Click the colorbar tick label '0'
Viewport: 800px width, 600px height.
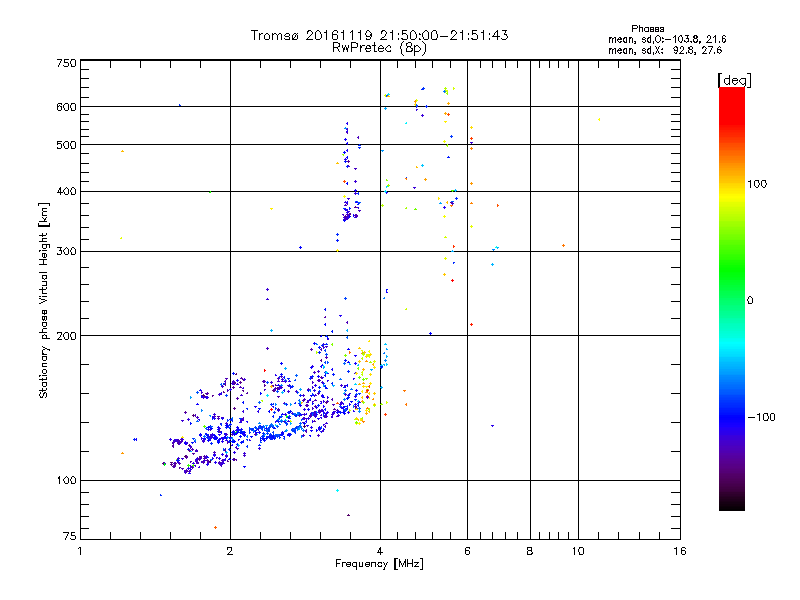pyautogui.click(x=749, y=301)
